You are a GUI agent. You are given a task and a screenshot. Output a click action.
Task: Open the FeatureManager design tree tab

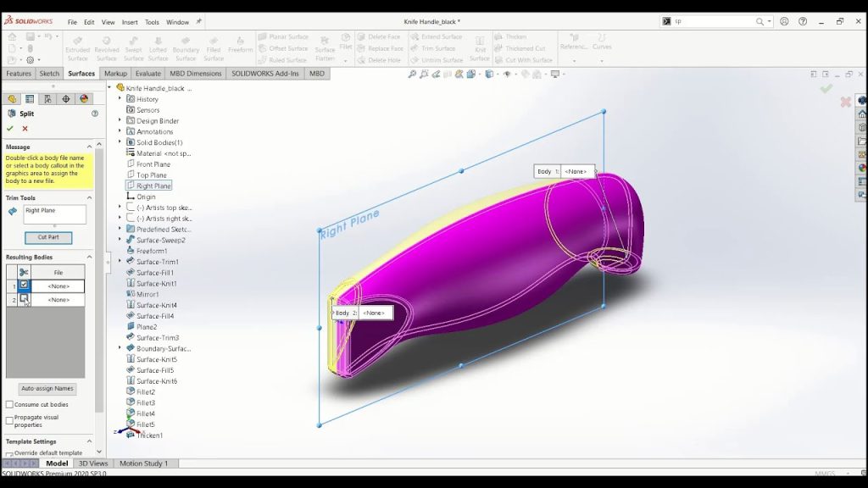(x=12, y=99)
